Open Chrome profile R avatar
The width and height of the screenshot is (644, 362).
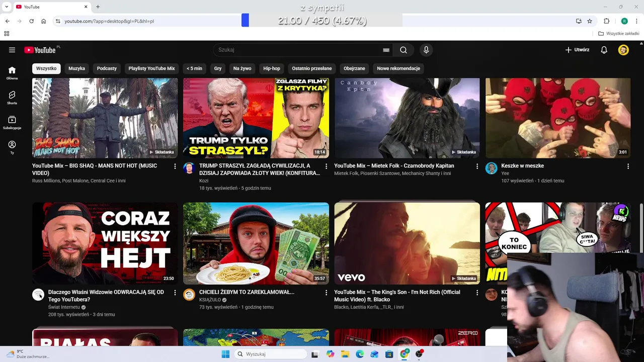tap(624, 21)
